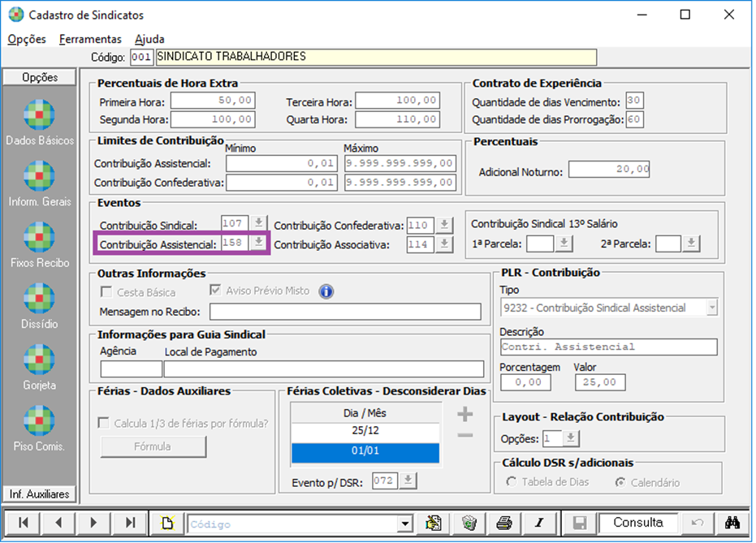Click the italic I toolbar icon
Screen dimensions: 756x543
click(539, 523)
